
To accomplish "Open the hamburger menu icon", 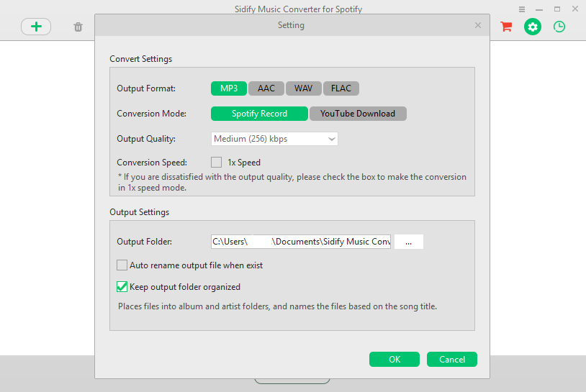I will point(522,9).
